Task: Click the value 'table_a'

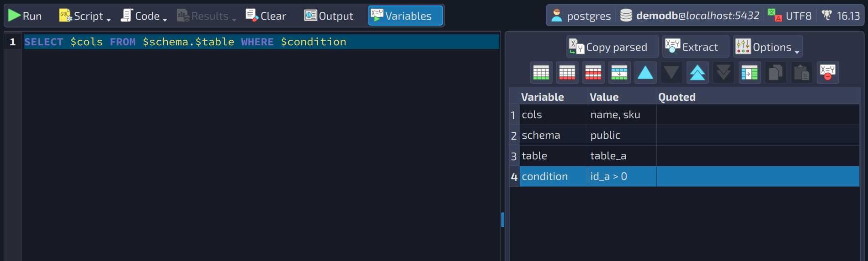Action: [x=622, y=156]
